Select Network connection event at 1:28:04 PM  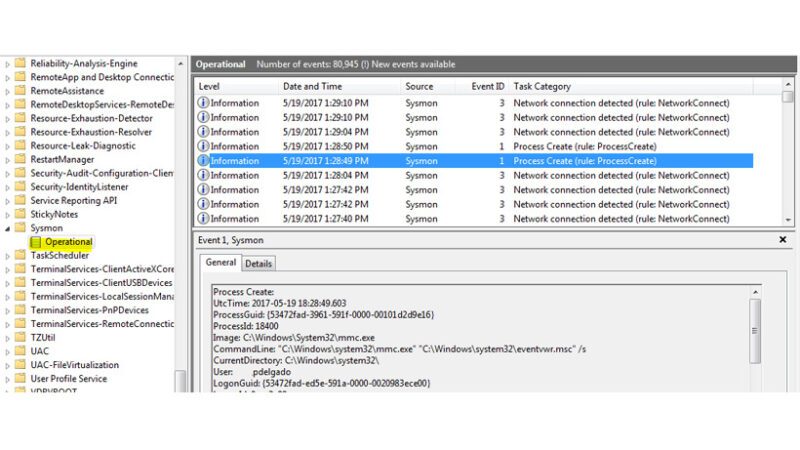(474, 176)
